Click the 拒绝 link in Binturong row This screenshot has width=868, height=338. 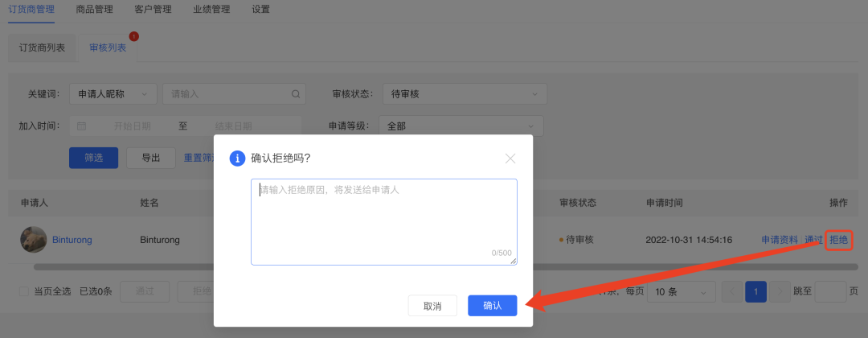838,240
